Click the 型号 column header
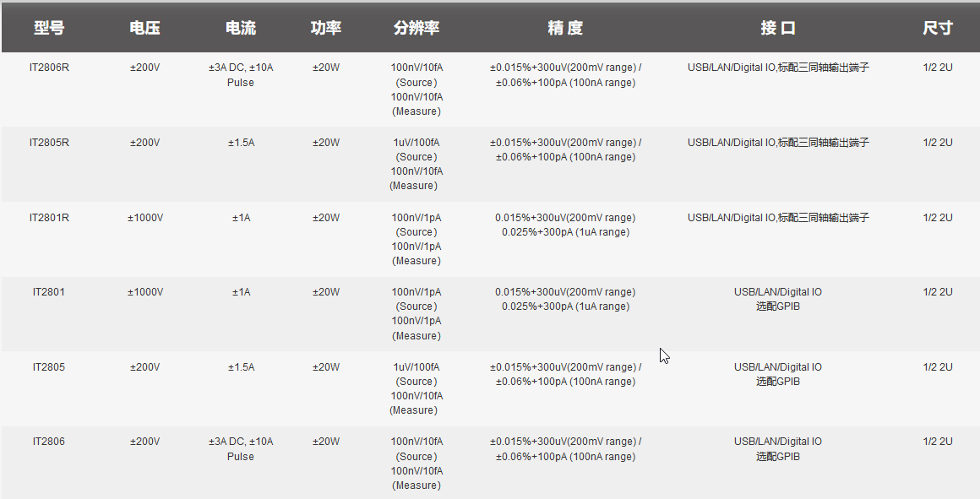Screen dimensions: 980x499 point(49,27)
